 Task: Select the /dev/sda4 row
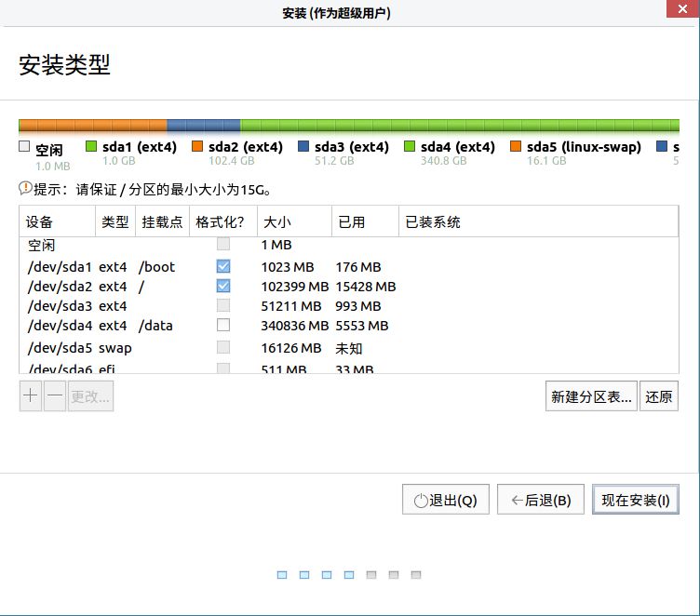(349, 326)
